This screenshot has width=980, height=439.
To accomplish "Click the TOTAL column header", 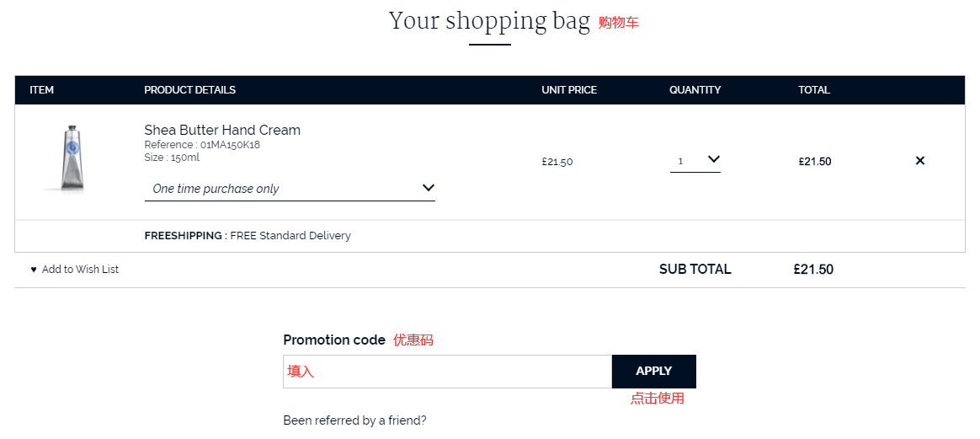I will click(814, 90).
